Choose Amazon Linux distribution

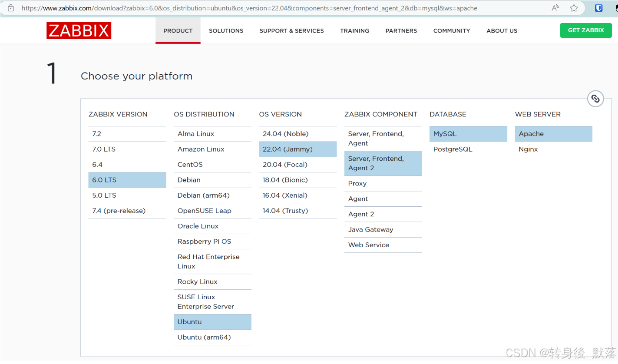(x=212, y=149)
